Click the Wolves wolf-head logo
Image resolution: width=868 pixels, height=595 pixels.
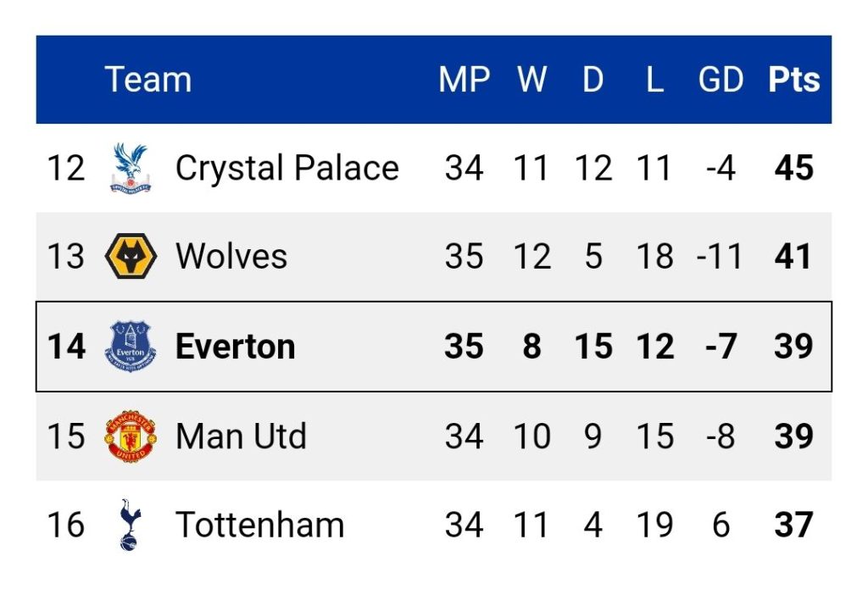131,256
